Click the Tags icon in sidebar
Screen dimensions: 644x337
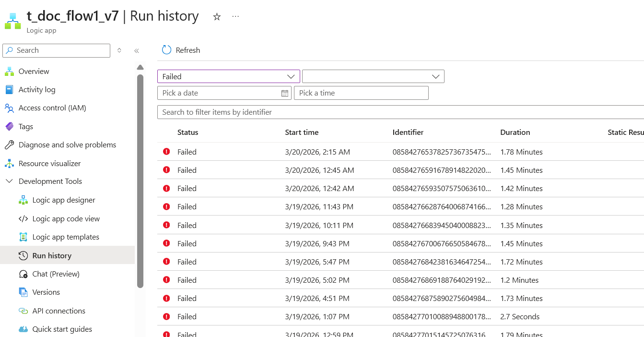tap(9, 127)
